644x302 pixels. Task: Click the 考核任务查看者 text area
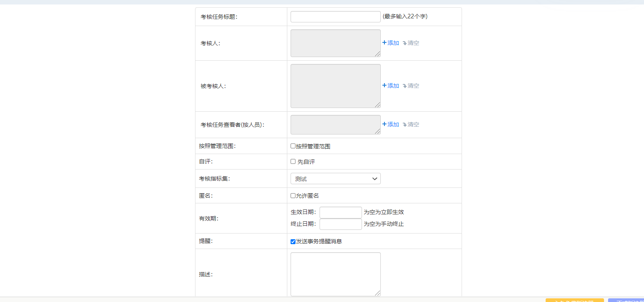point(335,125)
